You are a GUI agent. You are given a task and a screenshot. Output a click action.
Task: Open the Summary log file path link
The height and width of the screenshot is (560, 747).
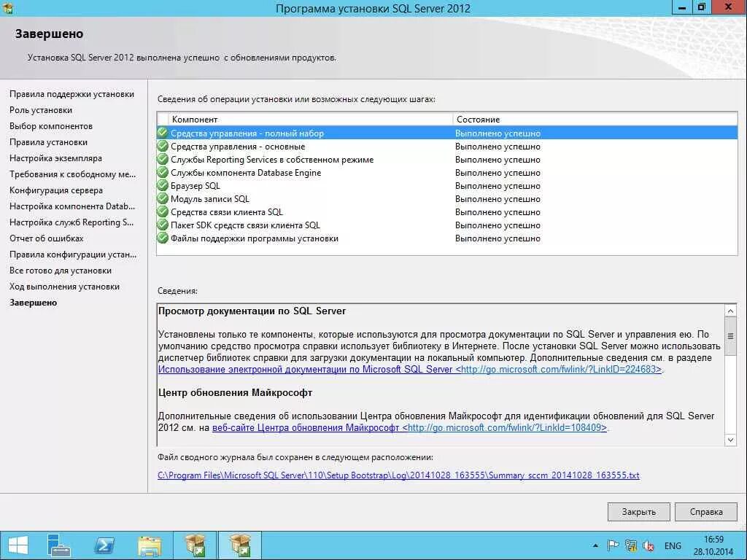(398, 475)
